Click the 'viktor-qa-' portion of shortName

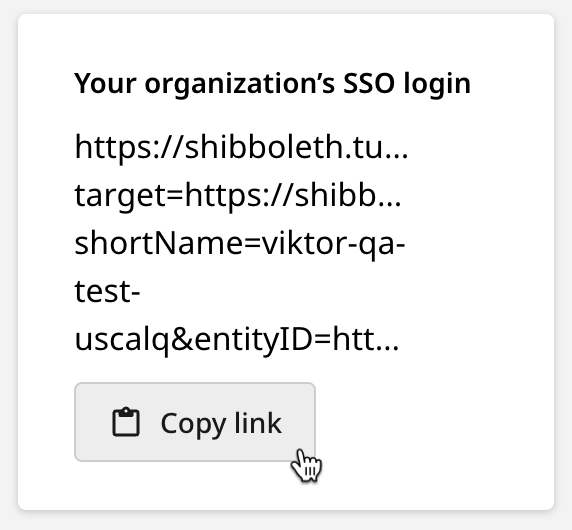click(334, 244)
